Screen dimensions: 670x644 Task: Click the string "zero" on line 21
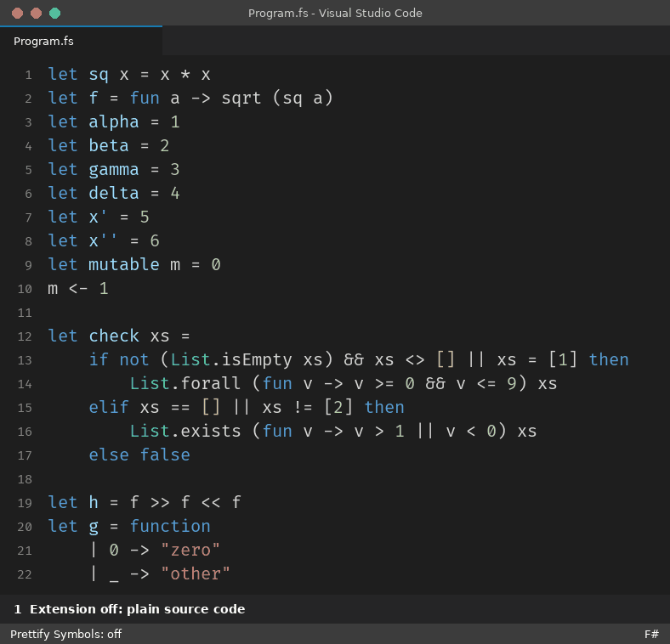190,550
